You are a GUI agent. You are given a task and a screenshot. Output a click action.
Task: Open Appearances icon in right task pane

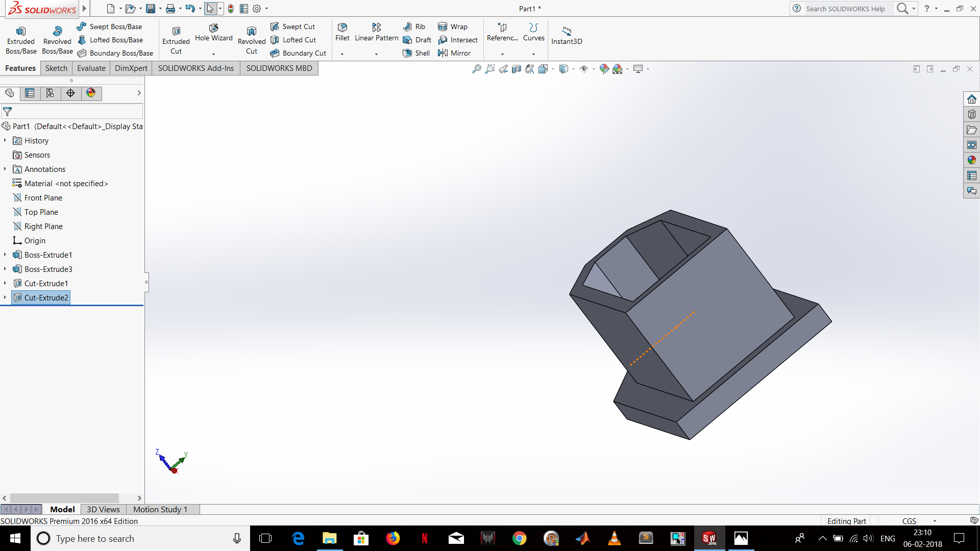coord(971,160)
